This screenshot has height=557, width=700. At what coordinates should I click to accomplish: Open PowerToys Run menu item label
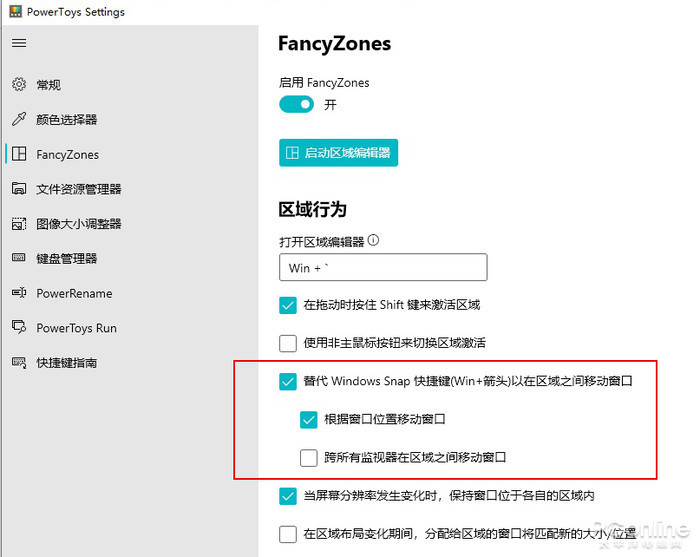[76, 328]
